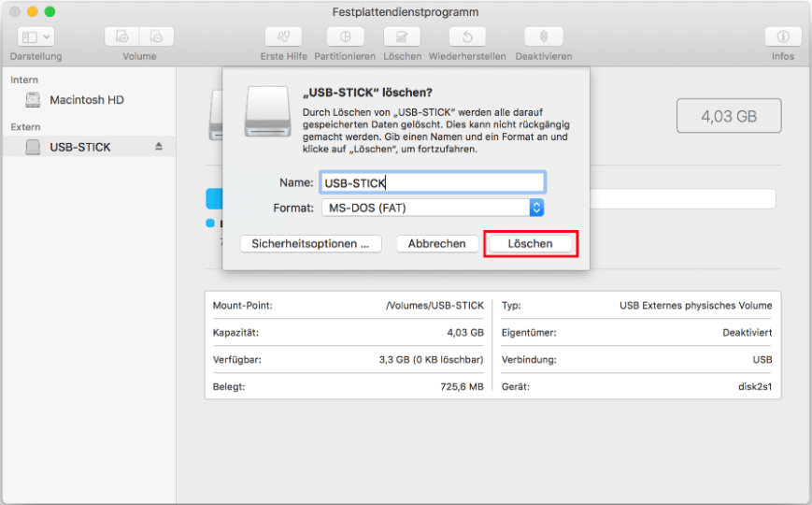The width and height of the screenshot is (812, 505).
Task: Confirm erase with the dialog's Löschen button
Action: click(531, 244)
